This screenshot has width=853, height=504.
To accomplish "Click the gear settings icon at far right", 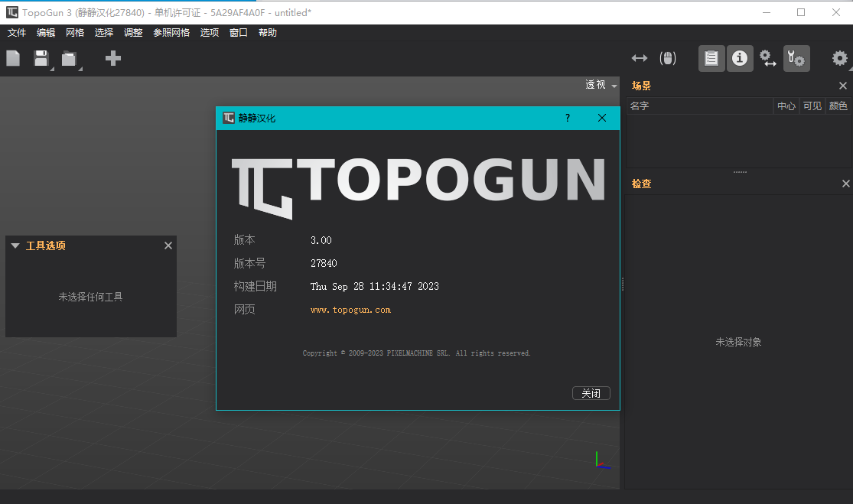I will [839, 58].
